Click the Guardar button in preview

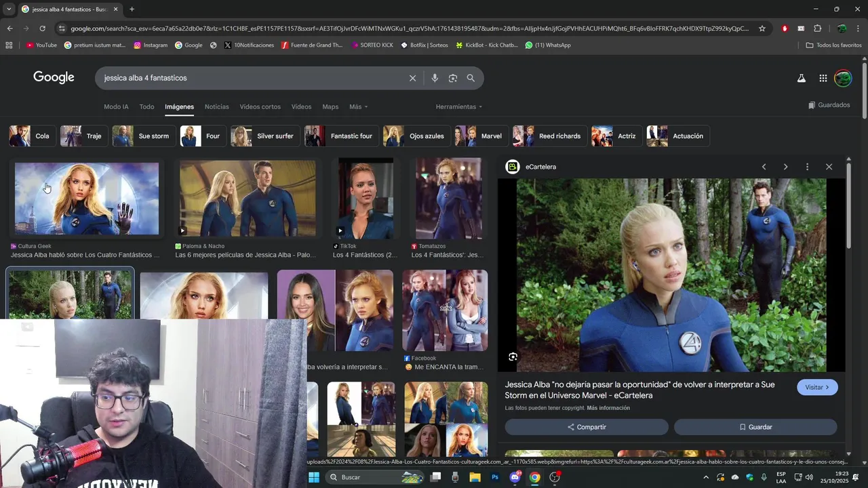click(x=755, y=427)
